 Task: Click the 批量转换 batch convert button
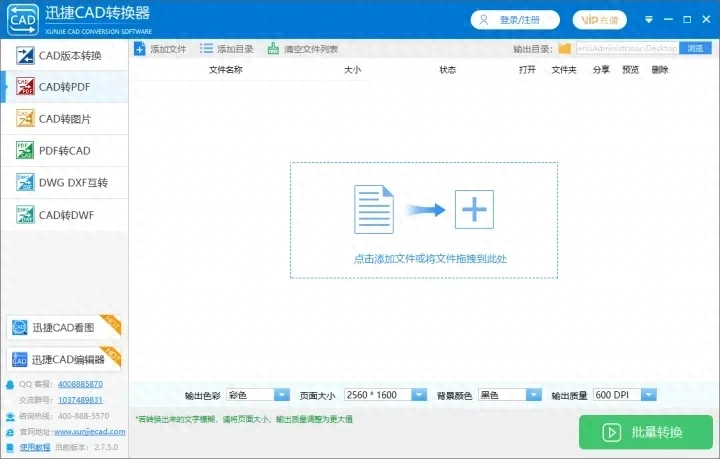[646, 432]
